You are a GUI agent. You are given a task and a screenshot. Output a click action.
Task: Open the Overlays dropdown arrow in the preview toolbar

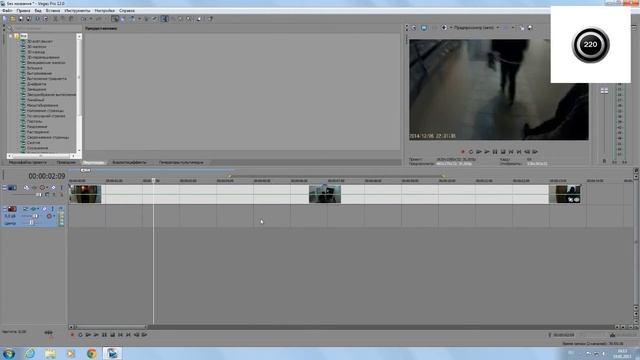click(x=513, y=28)
